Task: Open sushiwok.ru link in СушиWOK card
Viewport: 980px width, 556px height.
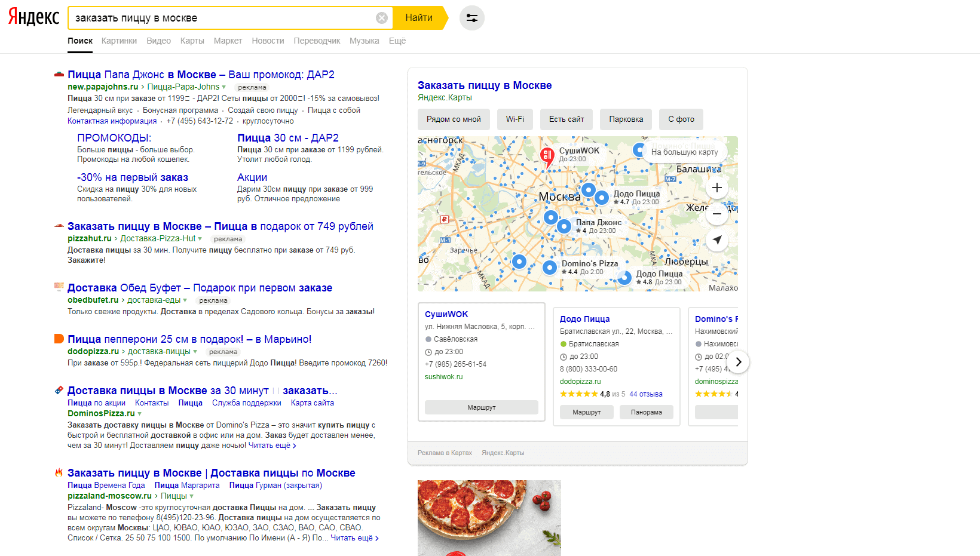Action: pos(444,377)
